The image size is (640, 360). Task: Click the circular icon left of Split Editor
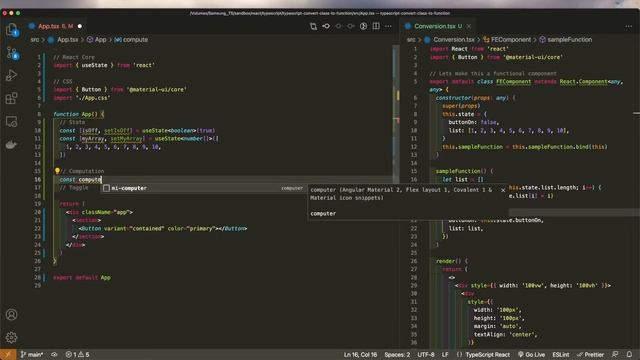click(363, 26)
